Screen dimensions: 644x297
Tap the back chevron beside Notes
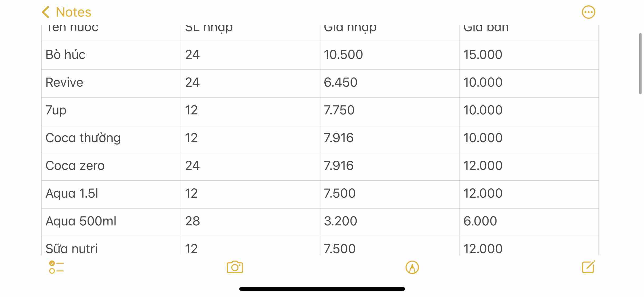46,12
